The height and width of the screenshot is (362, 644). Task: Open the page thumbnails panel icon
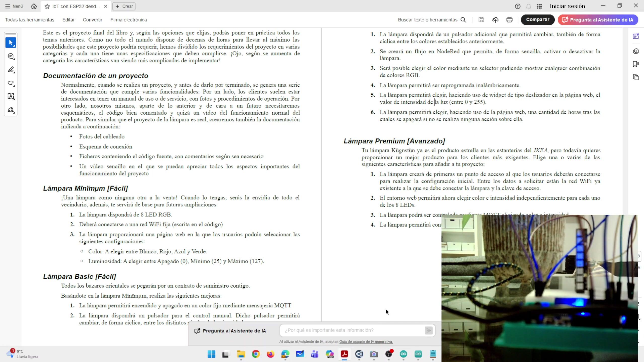pos(636,77)
